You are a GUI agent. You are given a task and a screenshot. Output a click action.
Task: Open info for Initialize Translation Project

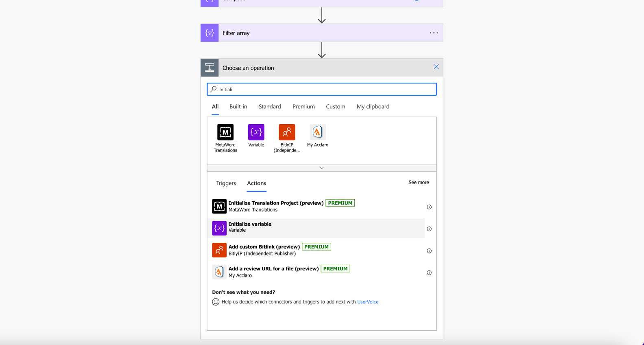tap(429, 207)
